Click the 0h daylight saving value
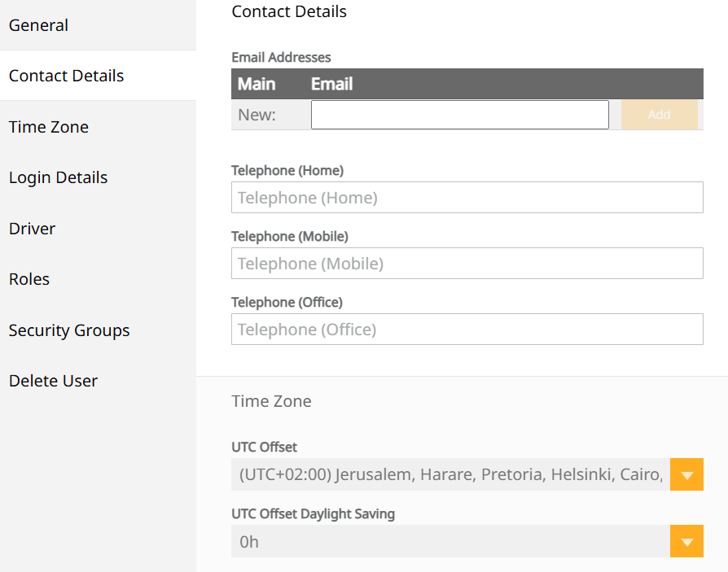This screenshot has height=572, width=728. (450, 541)
